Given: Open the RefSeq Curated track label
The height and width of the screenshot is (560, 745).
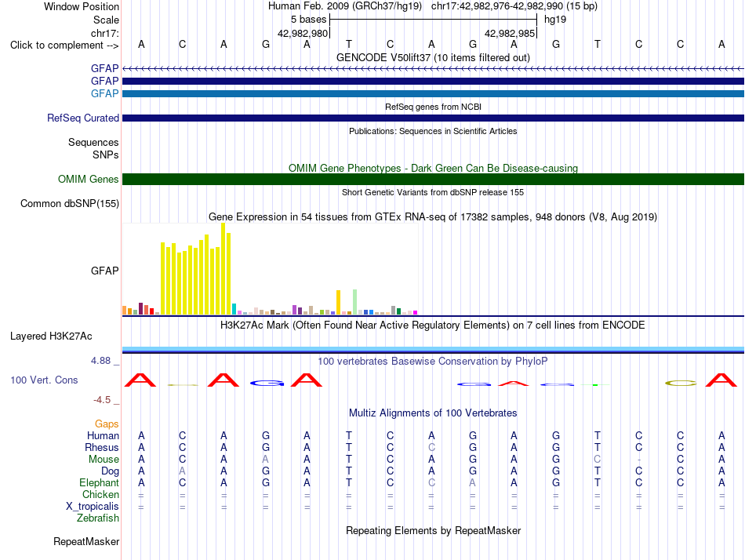Looking at the screenshot, I should point(82,118).
